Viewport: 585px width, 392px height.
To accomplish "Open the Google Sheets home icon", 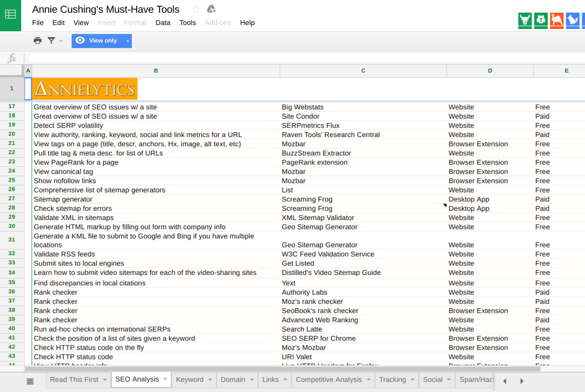I will 11,15.
